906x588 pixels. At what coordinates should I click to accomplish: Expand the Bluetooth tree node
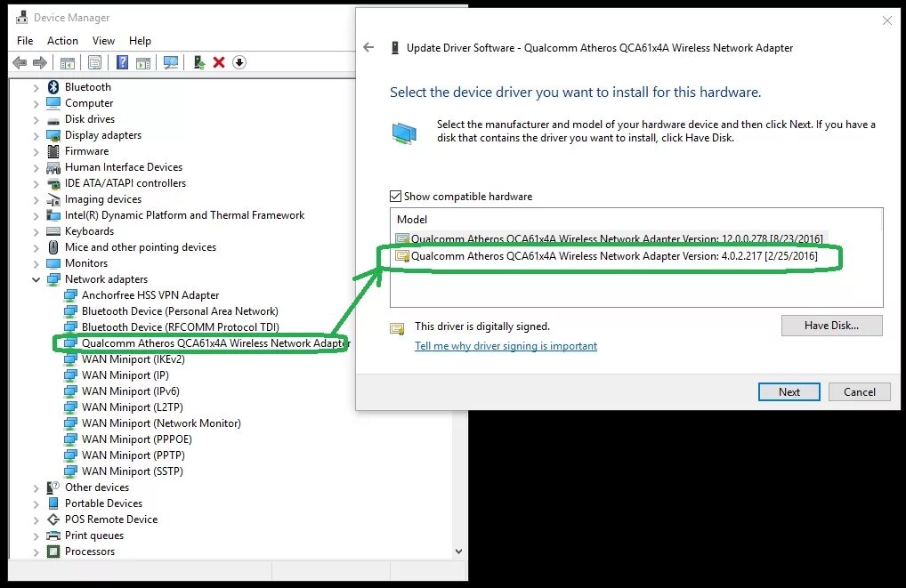pyautogui.click(x=36, y=87)
